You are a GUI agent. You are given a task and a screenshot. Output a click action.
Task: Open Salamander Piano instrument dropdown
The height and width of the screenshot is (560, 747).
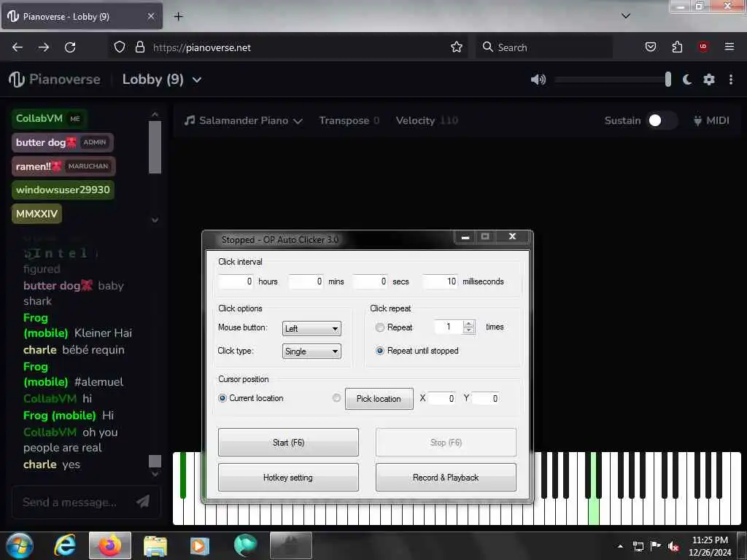point(244,120)
